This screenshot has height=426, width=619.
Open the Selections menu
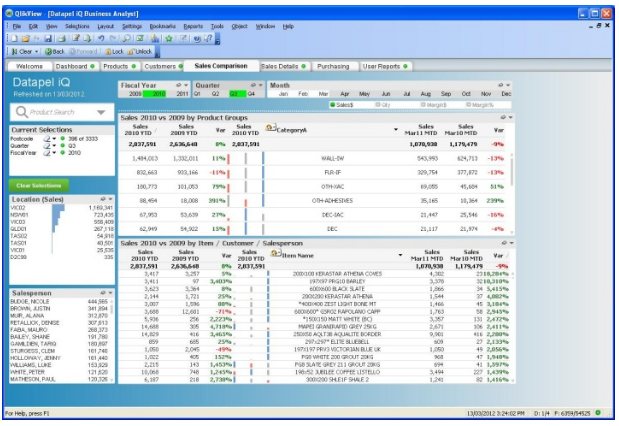click(x=77, y=26)
